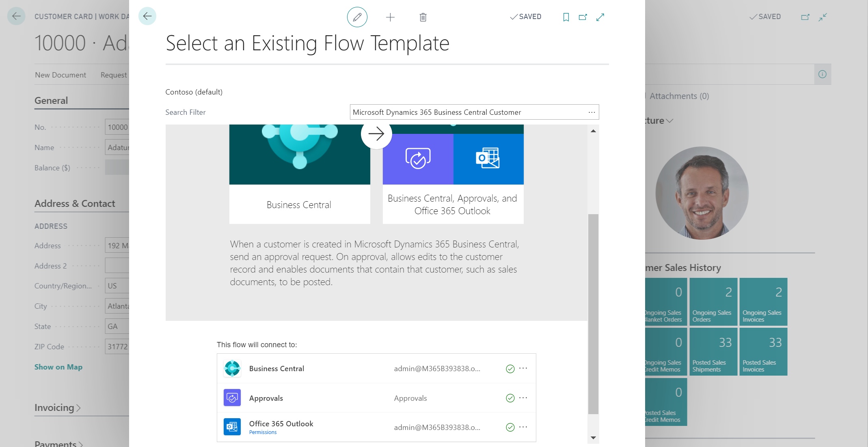Click the Outlook tile icon in template banner

coord(488,159)
